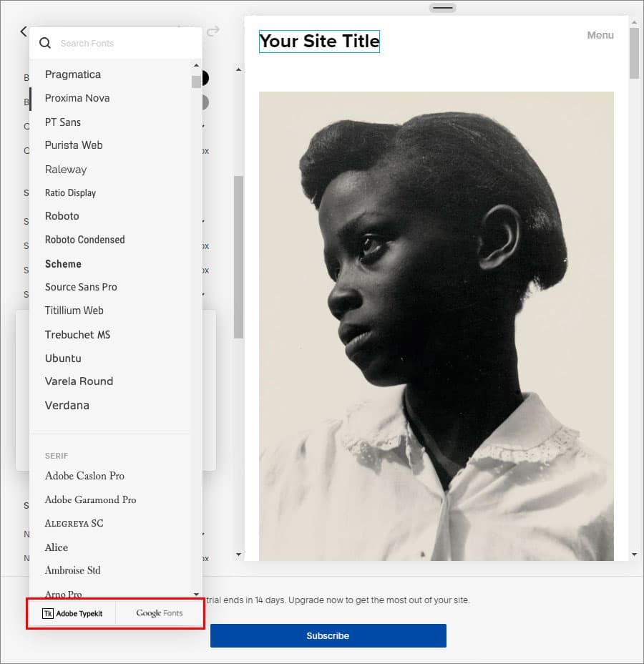The width and height of the screenshot is (644, 664).
Task: Open the Adobe Typekit tab
Action: click(x=72, y=613)
